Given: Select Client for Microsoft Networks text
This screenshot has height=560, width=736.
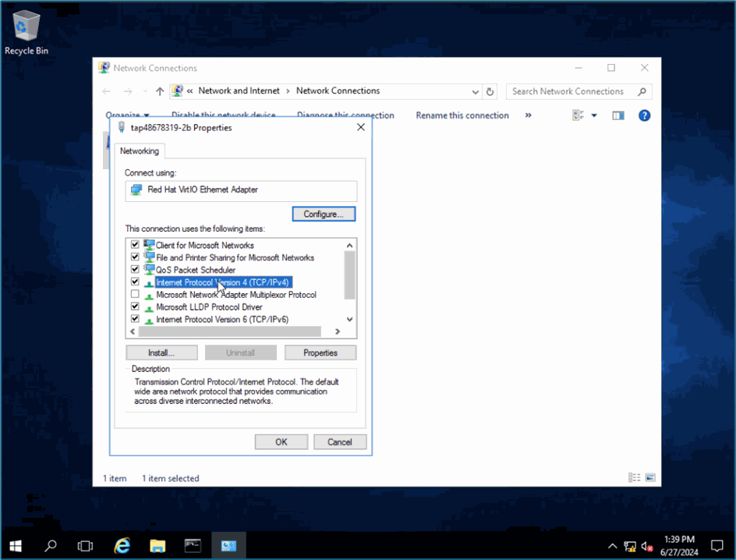Looking at the screenshot, I should pos(204,245).
